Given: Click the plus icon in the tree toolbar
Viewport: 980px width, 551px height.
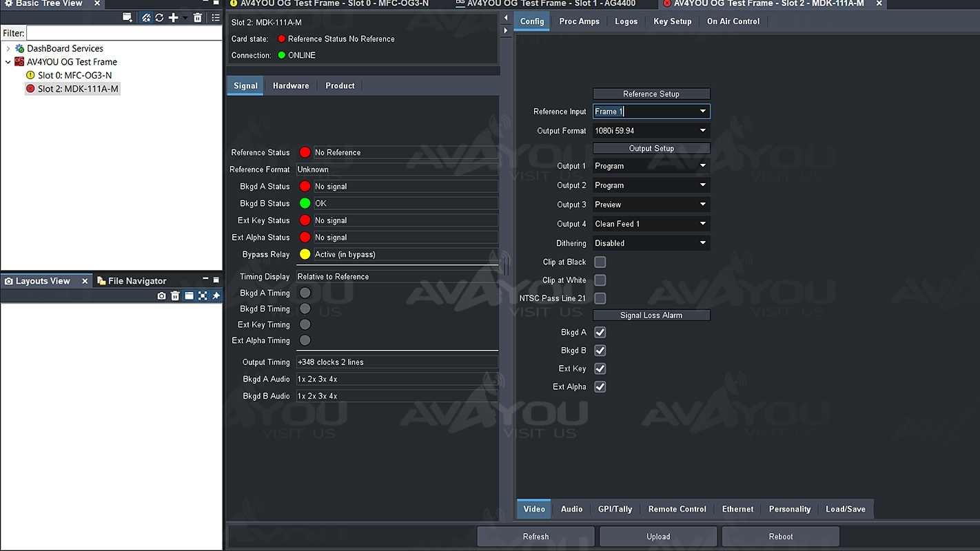Looking at the screenshot, I should pyautogui.click(x=173, y=18).
